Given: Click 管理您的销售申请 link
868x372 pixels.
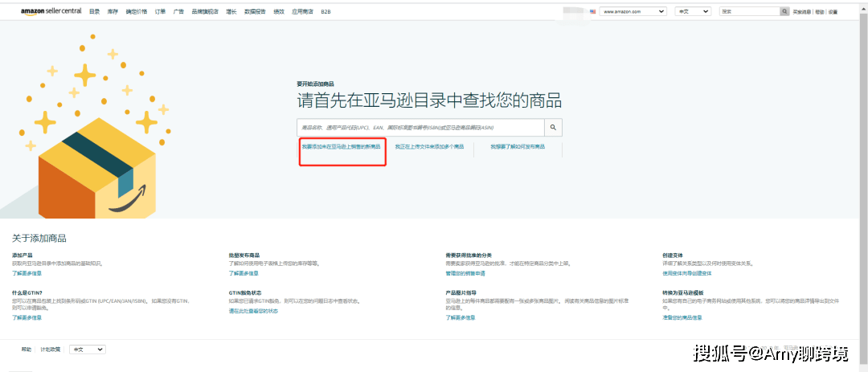Looking at the screenshot, I should pyautogui.click(x=465, y=273).
